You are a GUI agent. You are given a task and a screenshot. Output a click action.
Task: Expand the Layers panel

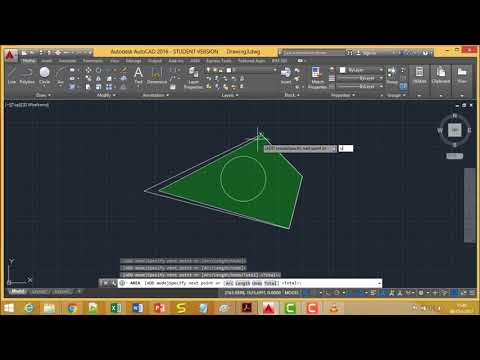(230, 95)
